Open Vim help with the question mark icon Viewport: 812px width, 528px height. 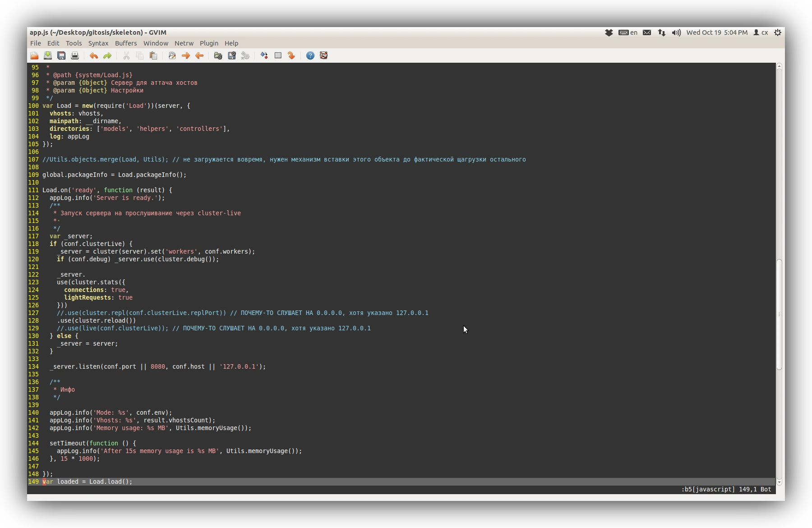(310, 56)
